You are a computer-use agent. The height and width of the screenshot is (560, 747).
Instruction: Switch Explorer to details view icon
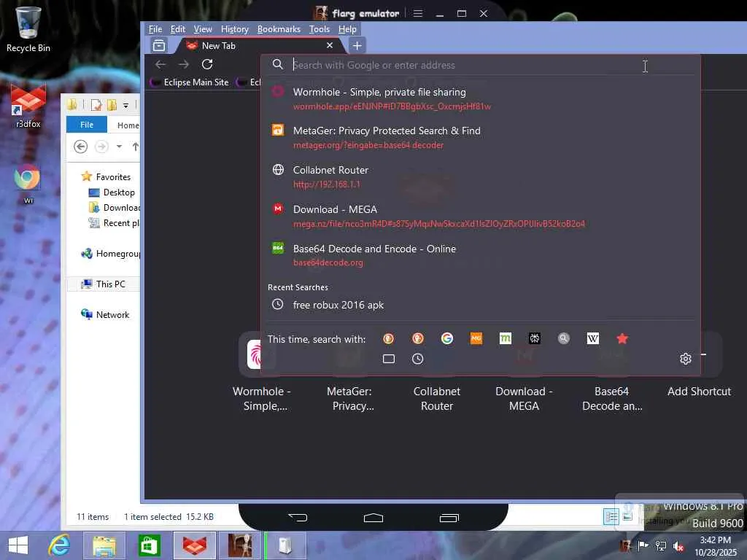[611, 516]
